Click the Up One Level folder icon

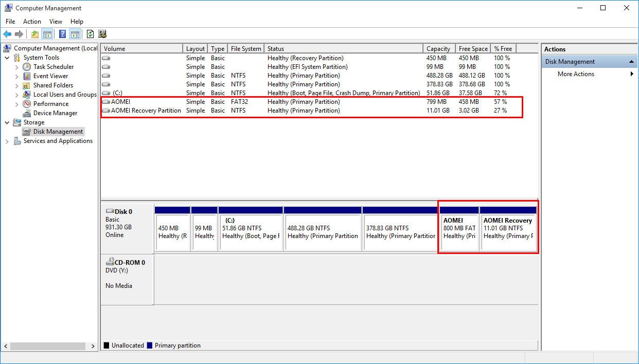point(34,34)
